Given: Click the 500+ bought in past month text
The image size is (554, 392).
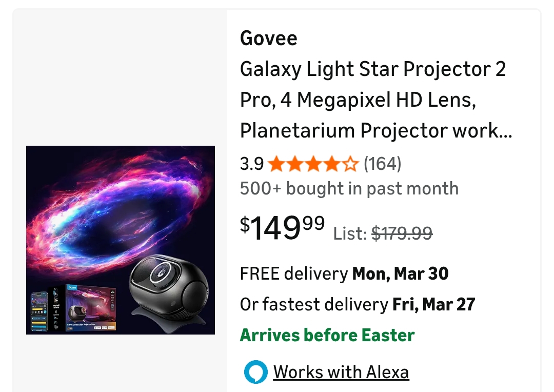Looking at the screenshot, I should click(349, 189).
